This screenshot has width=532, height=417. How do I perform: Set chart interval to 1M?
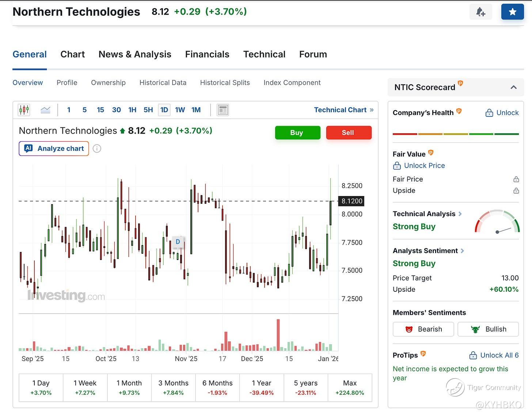(196, 110)
